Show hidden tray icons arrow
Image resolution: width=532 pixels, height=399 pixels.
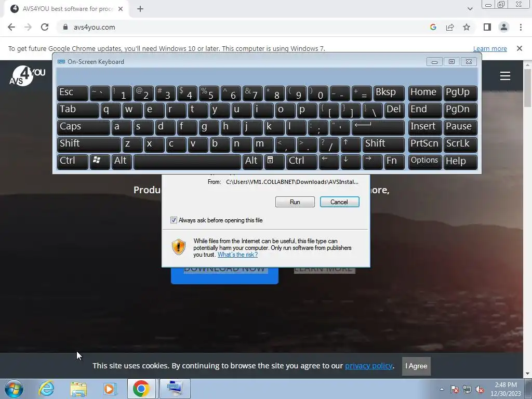coord(442,389)
